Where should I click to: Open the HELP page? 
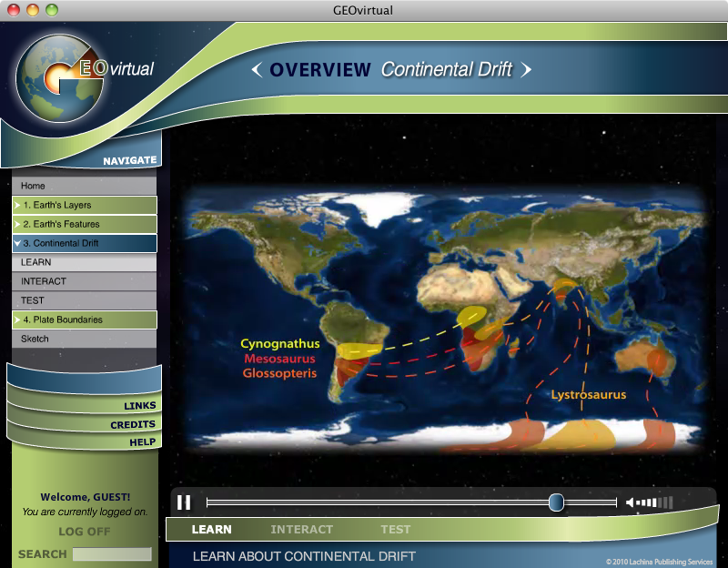tap(143, 442)
